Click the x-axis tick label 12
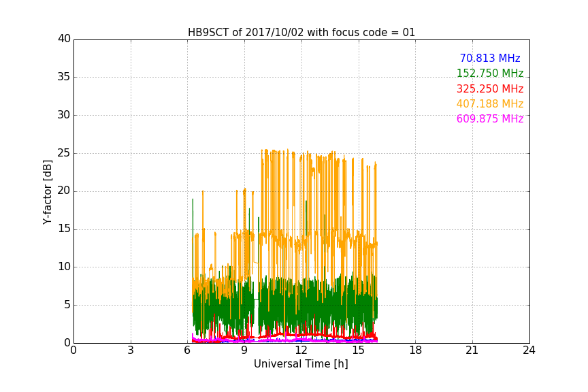Screen dimensions: 588x392 pyautogui.click(x=301, y=350)
